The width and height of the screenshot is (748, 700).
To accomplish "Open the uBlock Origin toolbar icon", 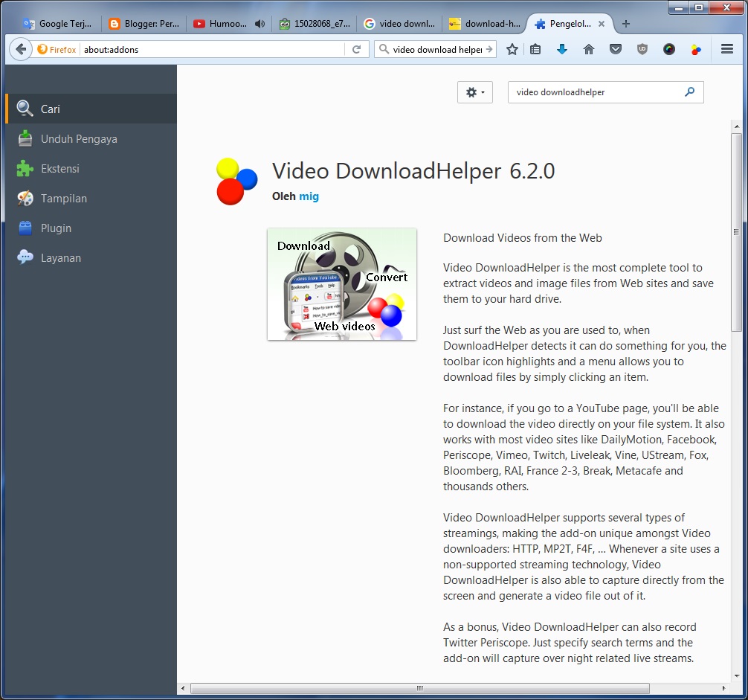I will coord(642,49).
